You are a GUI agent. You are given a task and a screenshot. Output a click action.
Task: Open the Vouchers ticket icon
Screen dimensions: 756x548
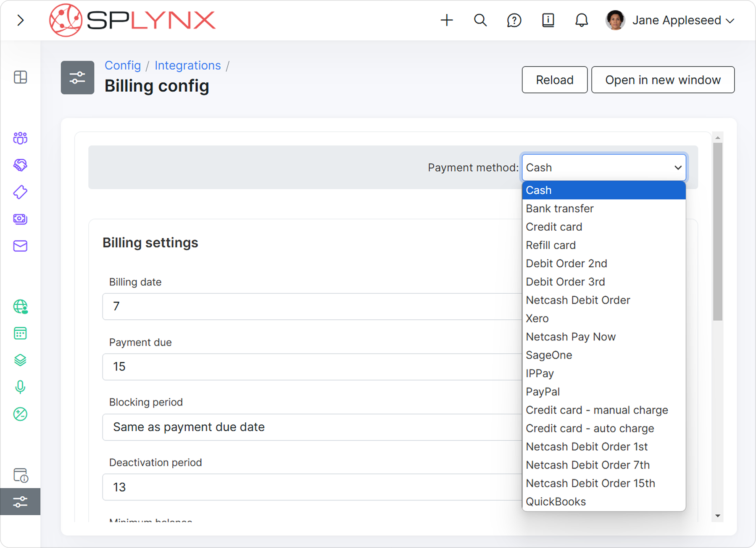click(x=20, y=192)
